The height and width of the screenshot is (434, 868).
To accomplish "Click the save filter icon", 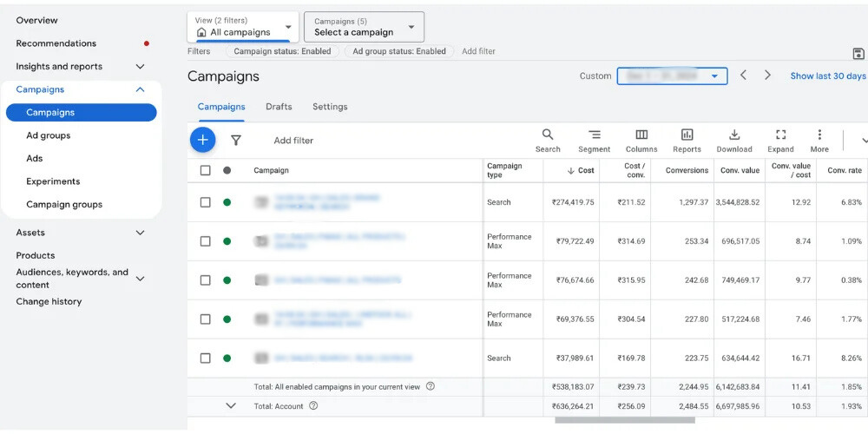I will coord(858,54).
